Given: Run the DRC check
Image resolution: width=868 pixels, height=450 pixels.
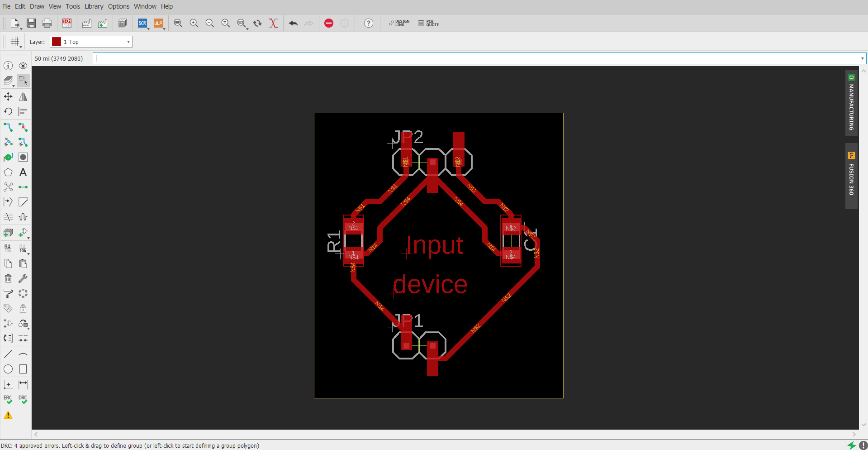Looking at the screenshot, I should 23,399.
